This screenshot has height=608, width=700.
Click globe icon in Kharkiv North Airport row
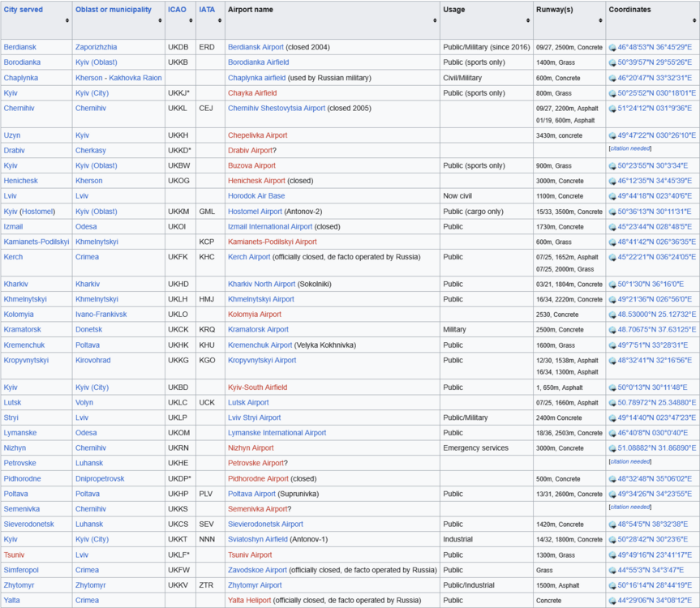pos(612,285)
